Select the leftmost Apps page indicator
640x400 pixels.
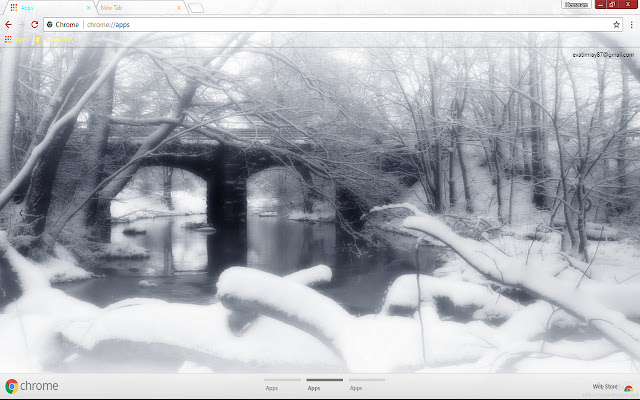coord(282,384)
